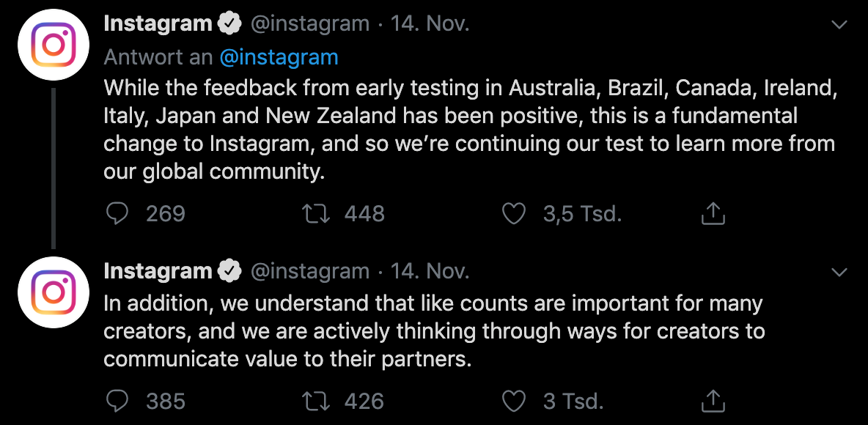The height and width of the screenshot is (425, 868).
Task: Share the first Instagram tweet
Action: (x=713, y=213)
